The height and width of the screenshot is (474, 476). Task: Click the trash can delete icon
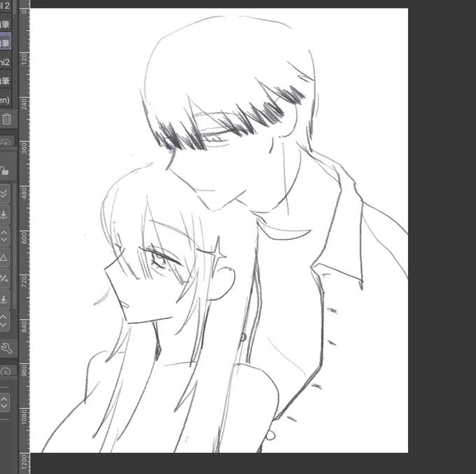point(6,119)
